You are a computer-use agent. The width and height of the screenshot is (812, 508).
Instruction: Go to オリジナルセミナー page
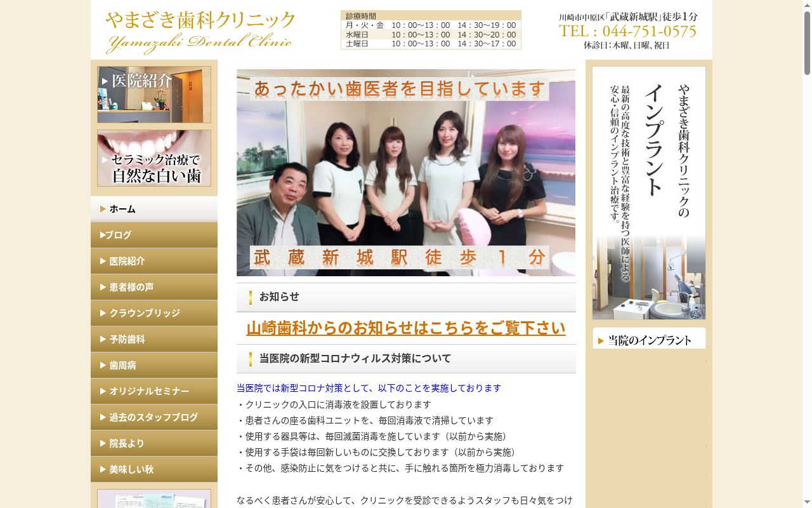[154, 391]
